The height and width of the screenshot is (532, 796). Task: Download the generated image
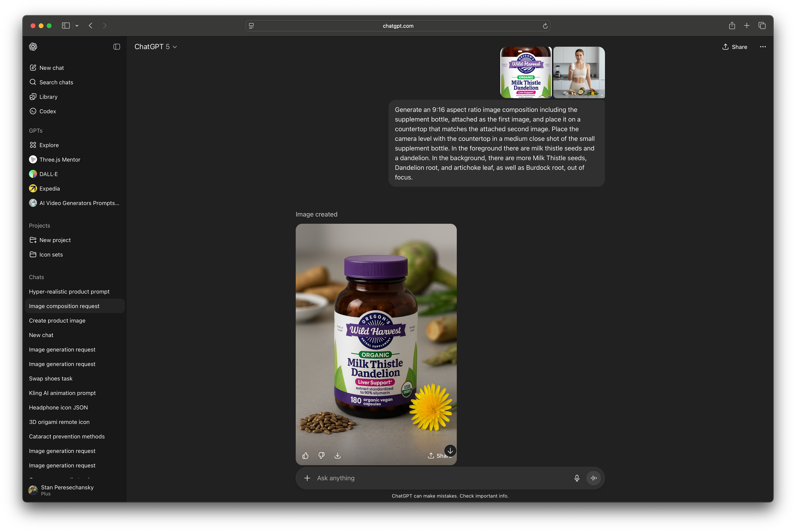pyautogui.click(x=337, y=456)
